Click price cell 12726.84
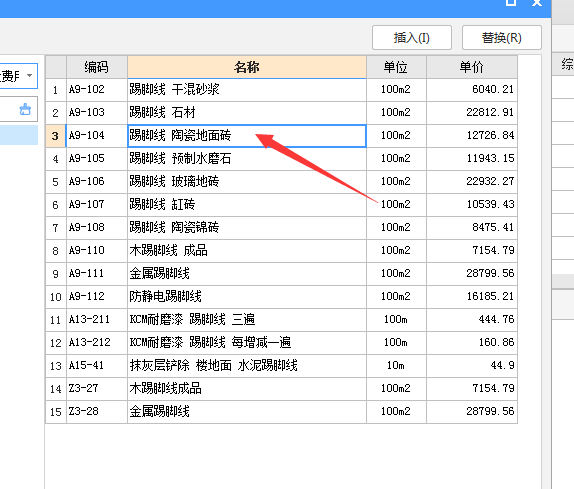The height and width of the screenshot is (489, 574). click(x=472, y=136)
